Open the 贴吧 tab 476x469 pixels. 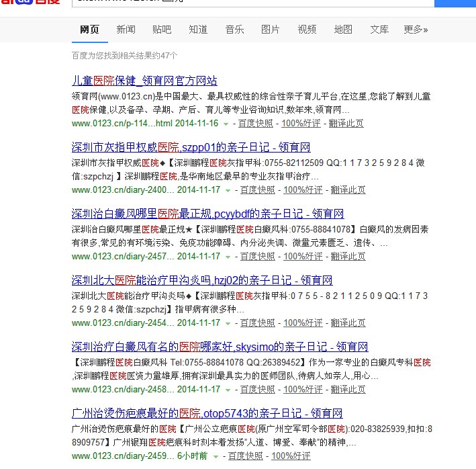(162, 30)
